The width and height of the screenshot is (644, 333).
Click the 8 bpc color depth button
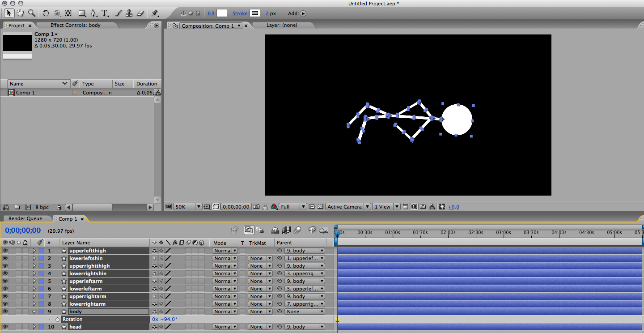tap(42, 207)
